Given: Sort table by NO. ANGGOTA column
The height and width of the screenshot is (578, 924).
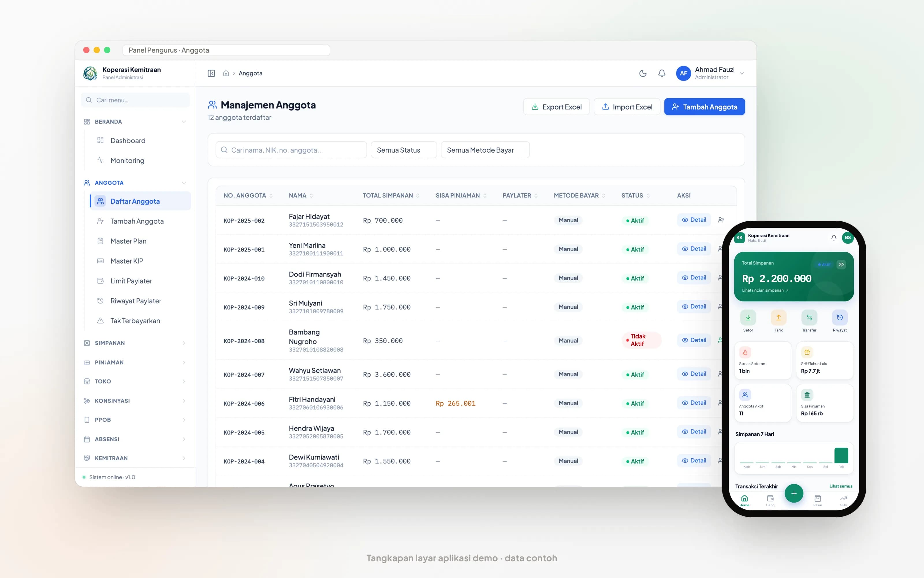Looking at the screenshot, I should tap(248, 195).
